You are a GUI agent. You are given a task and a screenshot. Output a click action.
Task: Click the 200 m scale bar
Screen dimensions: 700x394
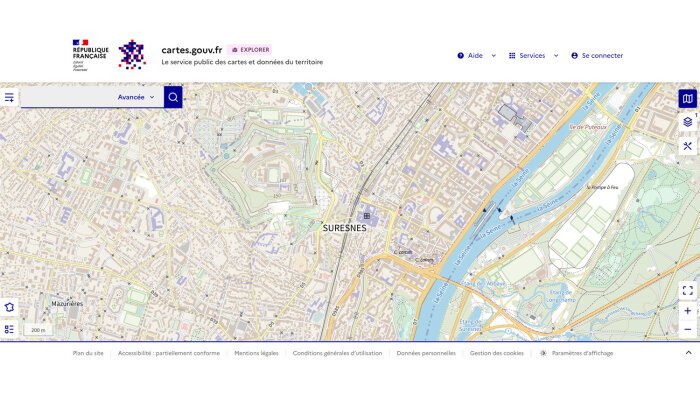pos(38,330)
